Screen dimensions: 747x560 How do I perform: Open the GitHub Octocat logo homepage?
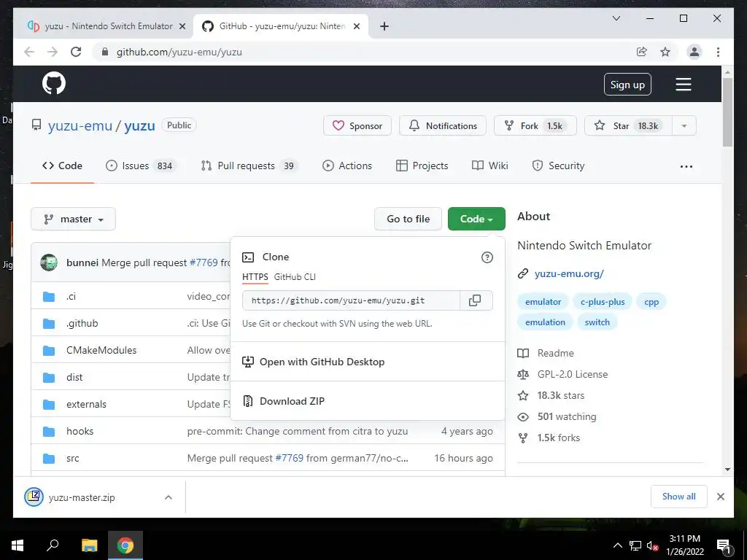tap(54, 84)
